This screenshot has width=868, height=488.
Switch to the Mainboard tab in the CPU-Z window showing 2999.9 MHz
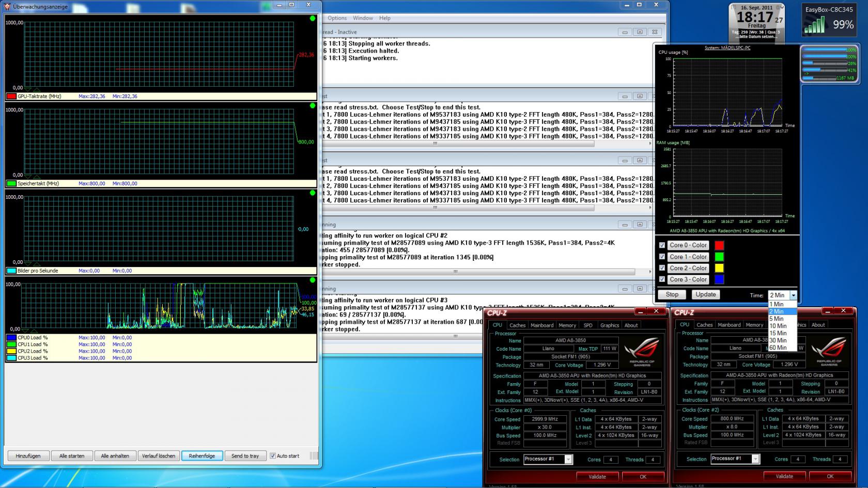tap(542, 325)
